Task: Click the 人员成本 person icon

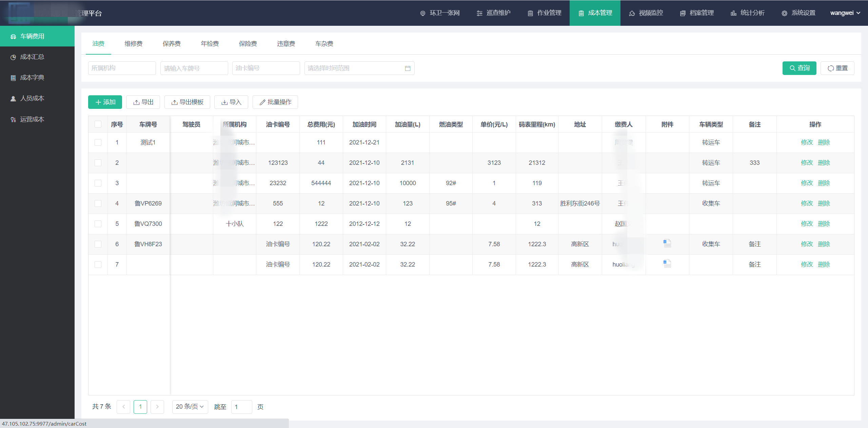Action: [13, 99]
